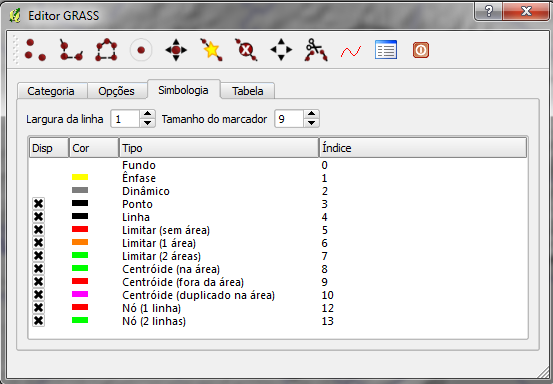Select the Move vertex tool

(176, 50)
